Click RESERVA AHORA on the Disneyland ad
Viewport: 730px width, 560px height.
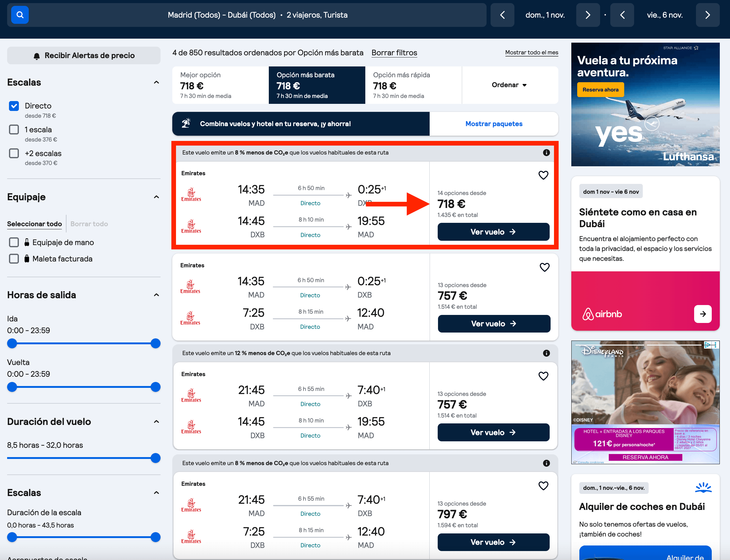645,457
